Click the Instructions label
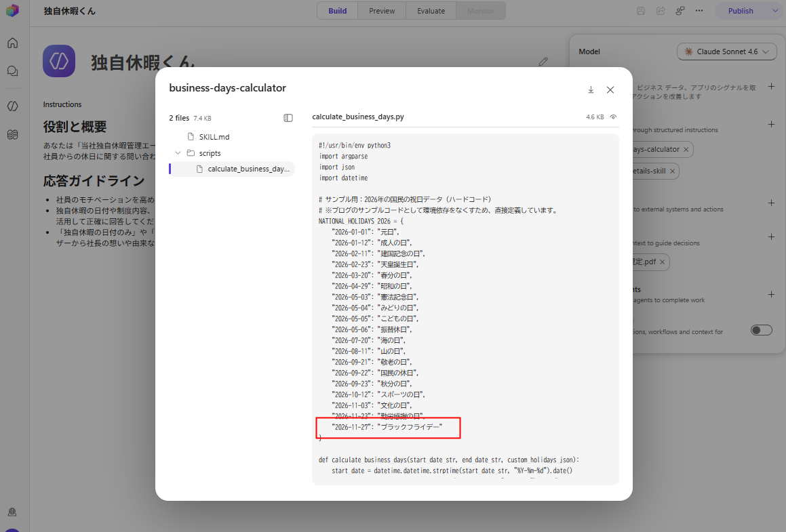This screenshot has width=786, height=532. click(62, 104)
